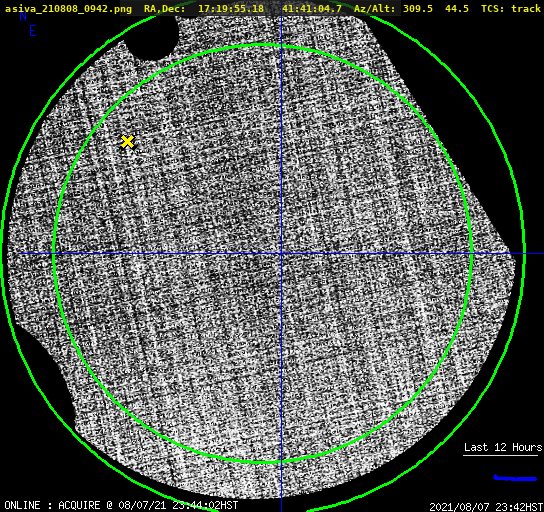Select the Last 12 Hours label
Viewport: 544px width, 512px height.
pos(503,447)
